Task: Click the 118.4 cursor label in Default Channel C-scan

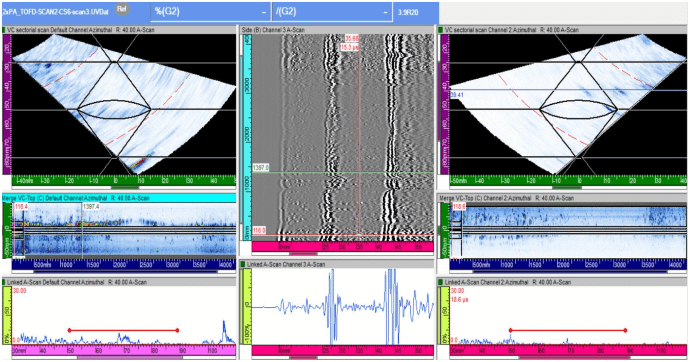Action: click(x=21, y=206)
